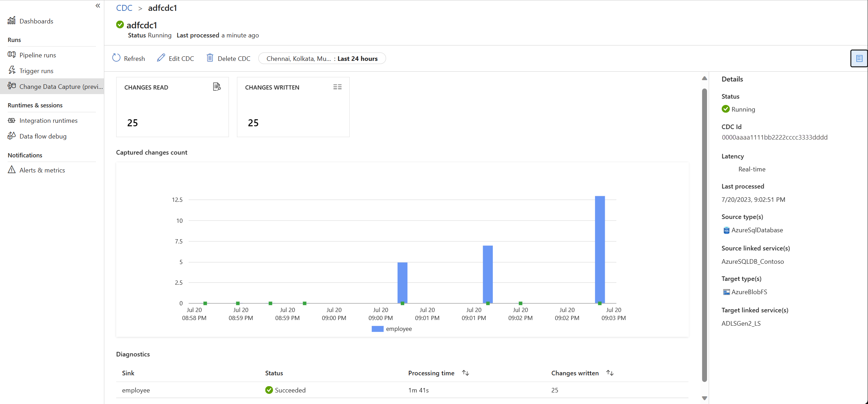Click the scroll-down arrow on the scrollbar
Image resolution: width=868 pixels, height=404 pixels.
[x=705, y=398]
